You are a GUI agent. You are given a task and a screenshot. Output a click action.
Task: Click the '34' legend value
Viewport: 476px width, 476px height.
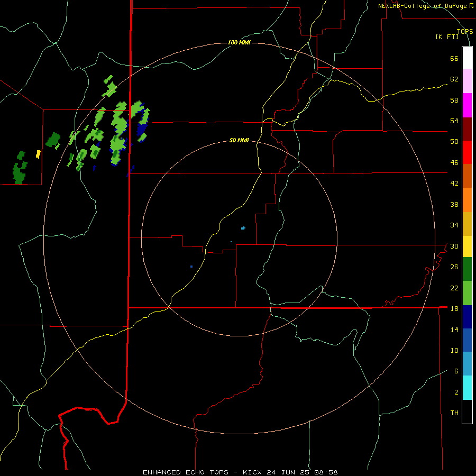pyautogui.click(x=454, y=225)
